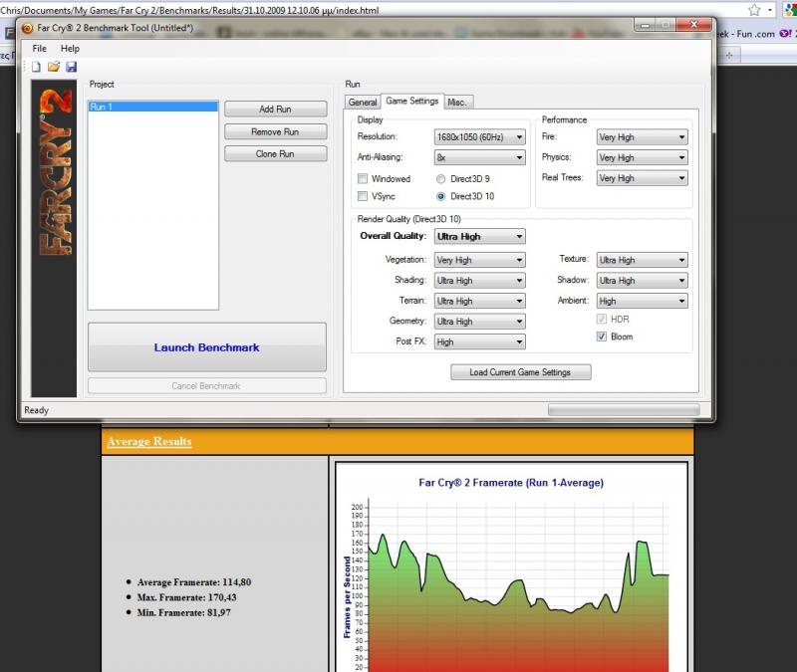Open the File menu
797x672 pixels.
39,48
